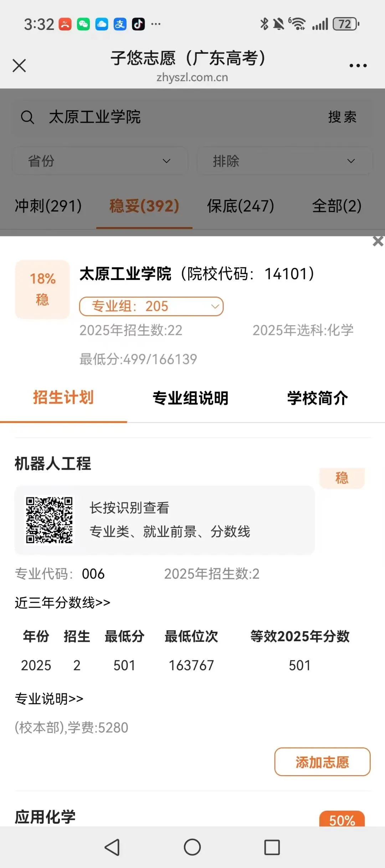Viewport: 385px width, 868px height.
Task: Long-tap the major info QR code
Action: click(49, 520)
